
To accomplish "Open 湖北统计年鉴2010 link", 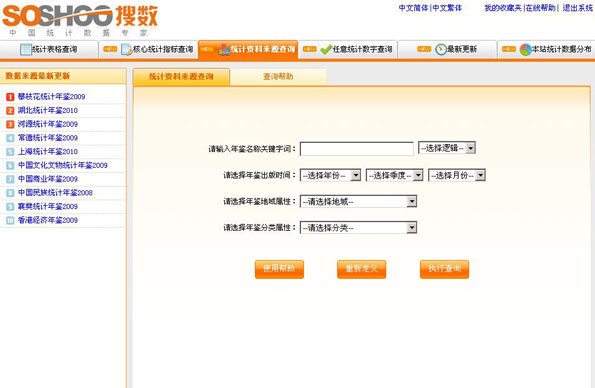I will [48, 110].
